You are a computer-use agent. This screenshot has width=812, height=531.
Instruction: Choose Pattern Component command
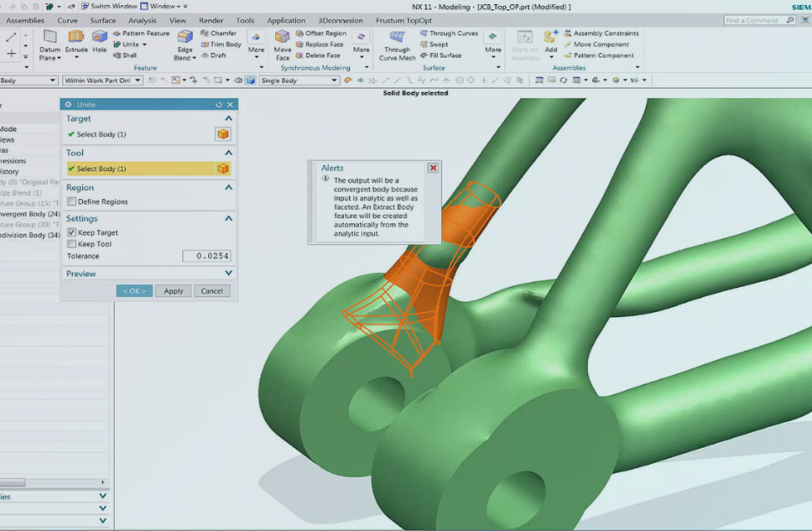pos(599,55)
